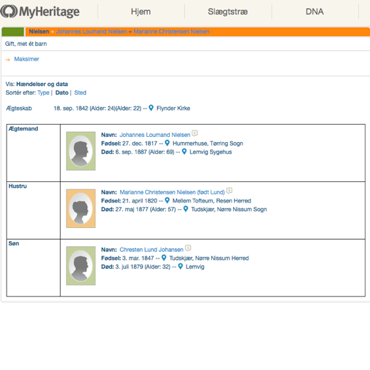Screen dimensions: 370x370
Task: Open wife's orange silhouette thumbnail
Action: pos(81,208)
